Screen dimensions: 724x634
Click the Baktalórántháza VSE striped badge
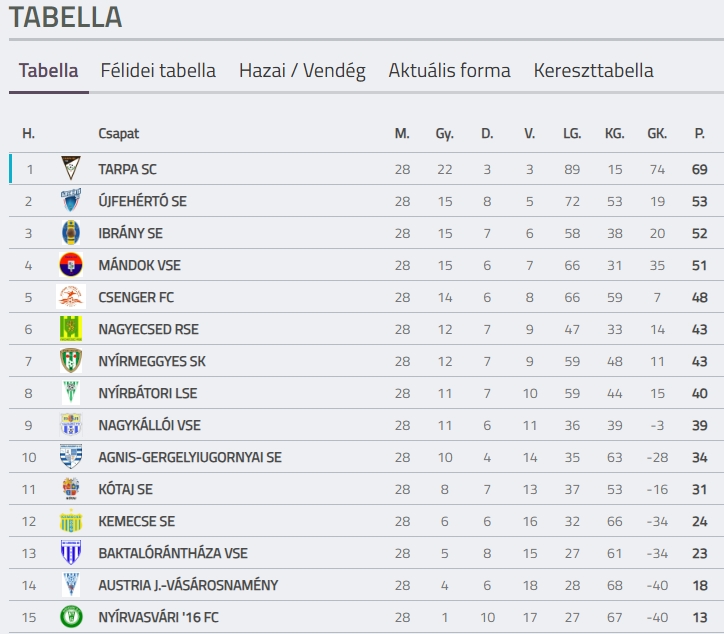pos(71,553)
